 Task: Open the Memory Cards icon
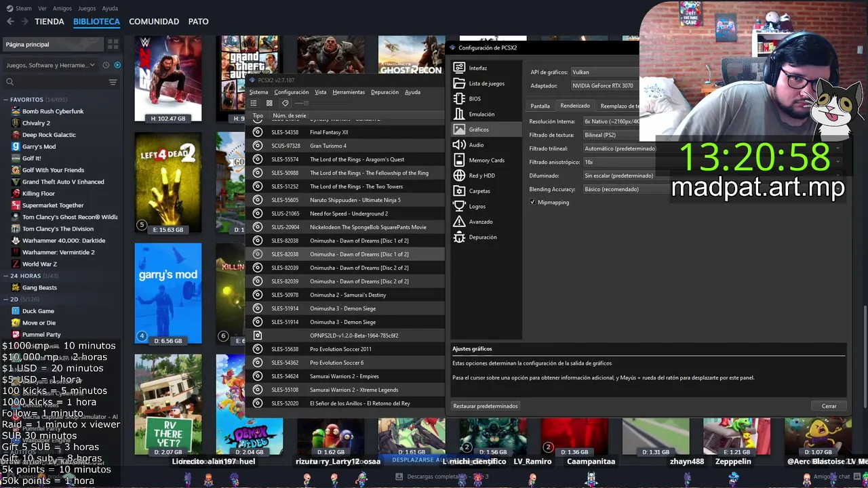459,160
